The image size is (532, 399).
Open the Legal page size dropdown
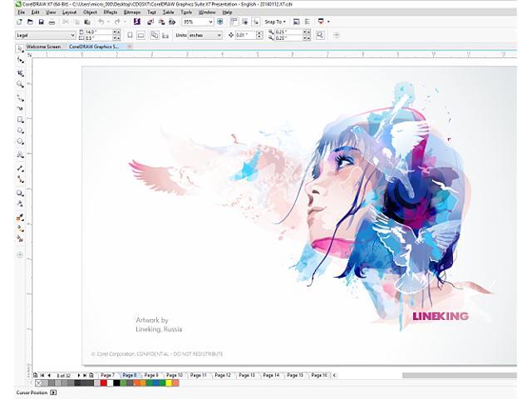click(x=72, y=35)
